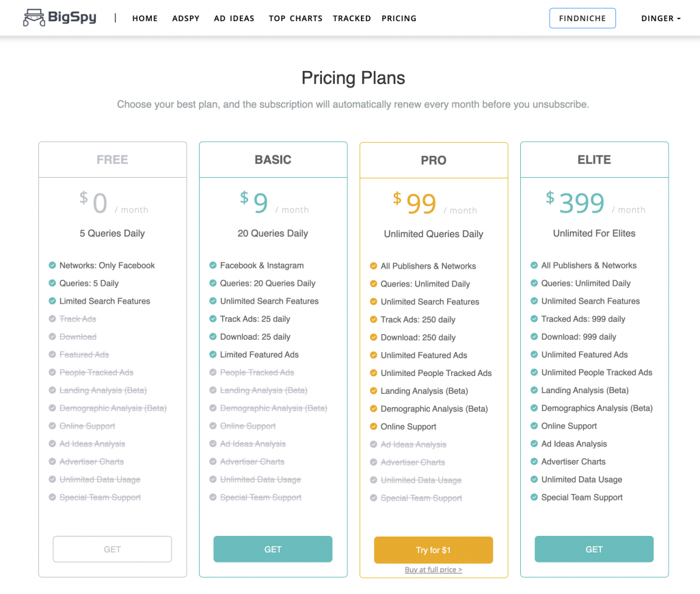The width and height of the screenshot is (700, 594).
Task: Click checkmark icon next to Facebook & Instagram
Action: click(x=213, y=265)
